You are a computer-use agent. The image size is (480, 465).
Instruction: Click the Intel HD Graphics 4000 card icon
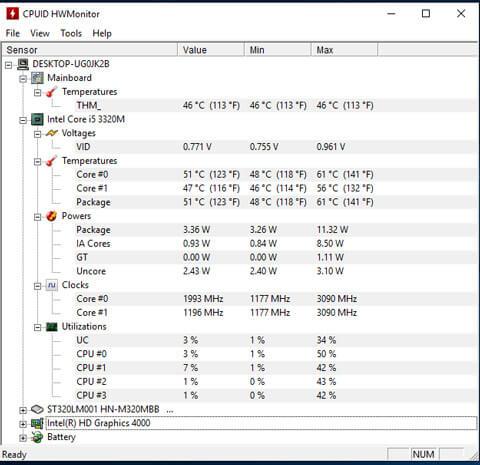pyautogui.click(x=37, y=423)
